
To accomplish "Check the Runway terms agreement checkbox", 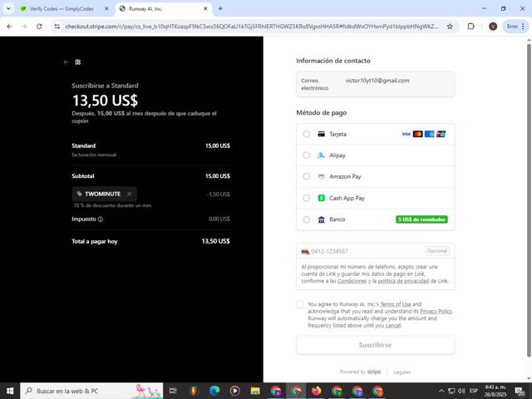I will (x=300, y=304).
